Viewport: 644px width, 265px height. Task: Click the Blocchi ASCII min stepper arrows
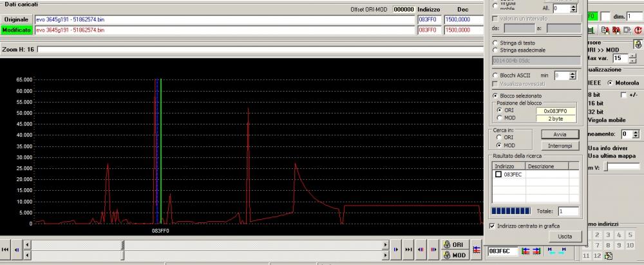[x=573, y=75]
